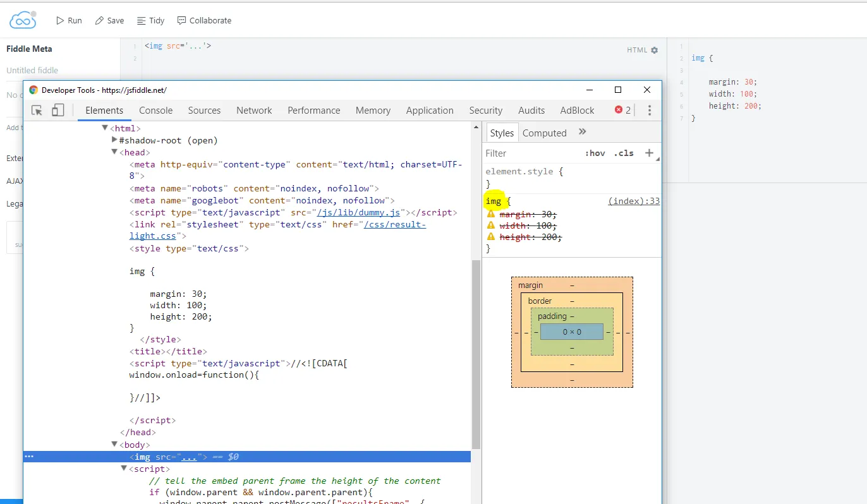Click the width warning icon
Viewport: 867px width, 504px height.
(491, 225)
